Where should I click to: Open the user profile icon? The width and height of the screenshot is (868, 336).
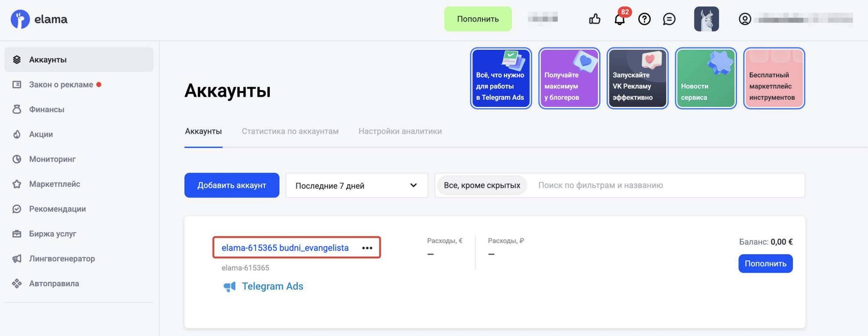point(745,19)
